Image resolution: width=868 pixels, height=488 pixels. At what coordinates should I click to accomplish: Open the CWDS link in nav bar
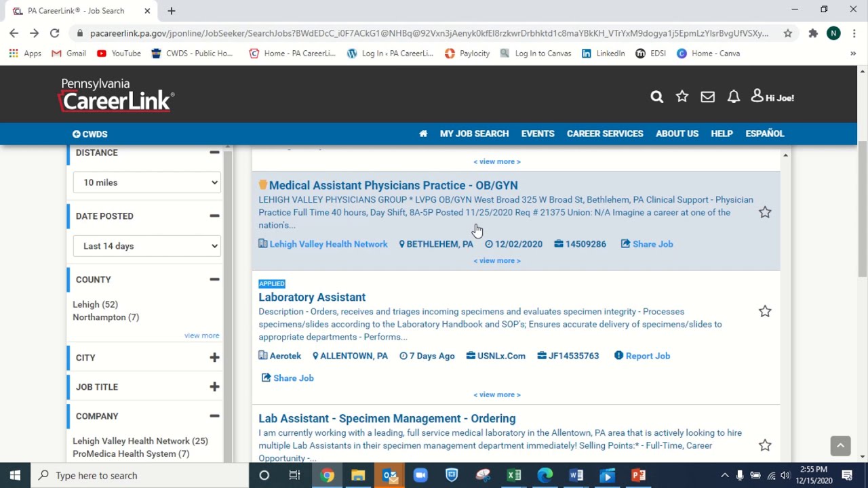click(x=90, y=134)
